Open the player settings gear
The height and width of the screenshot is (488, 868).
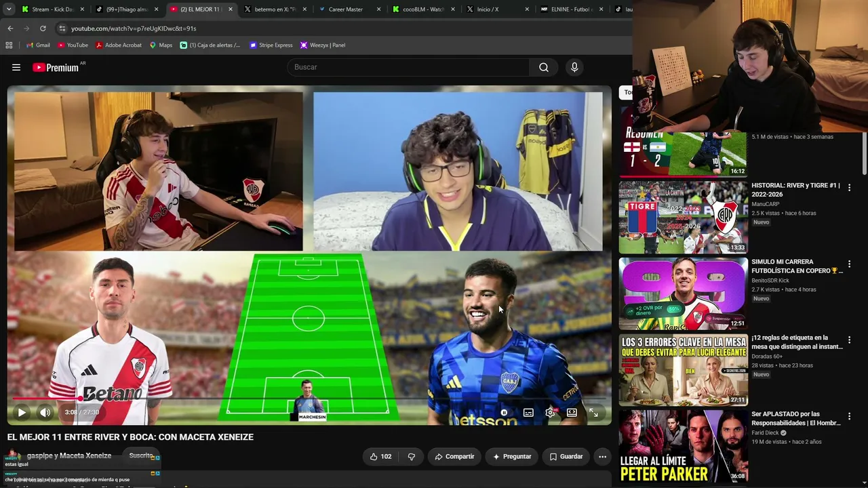(x=550, y=412)
